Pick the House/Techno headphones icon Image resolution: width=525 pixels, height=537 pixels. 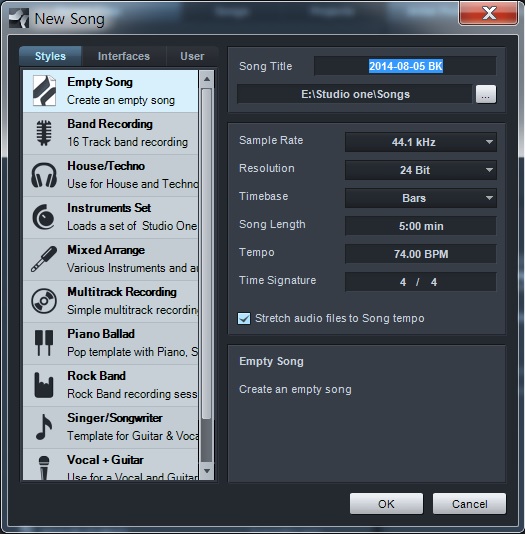click(x=44, y=175)
